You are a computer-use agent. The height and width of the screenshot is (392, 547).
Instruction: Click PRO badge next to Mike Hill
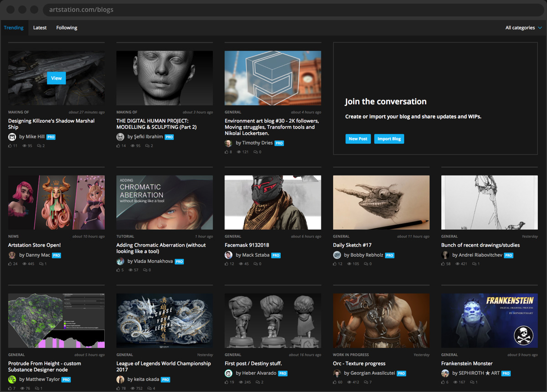tap(51, 137)
